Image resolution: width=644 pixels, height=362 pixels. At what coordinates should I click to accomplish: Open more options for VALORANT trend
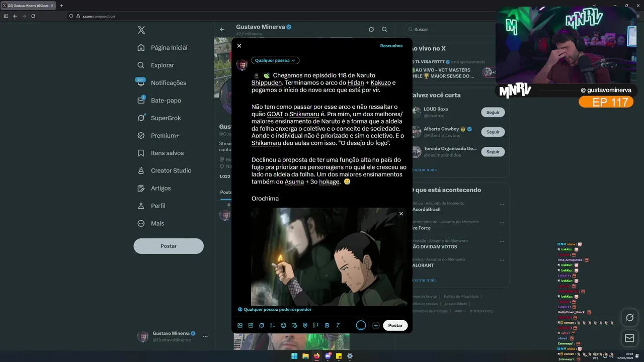click(502, 260)
